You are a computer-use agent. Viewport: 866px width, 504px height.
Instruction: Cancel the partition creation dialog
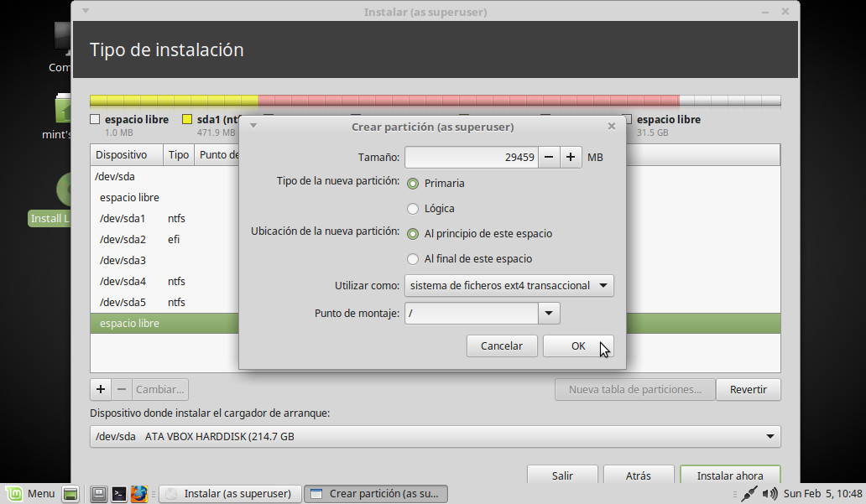point(501,346)
